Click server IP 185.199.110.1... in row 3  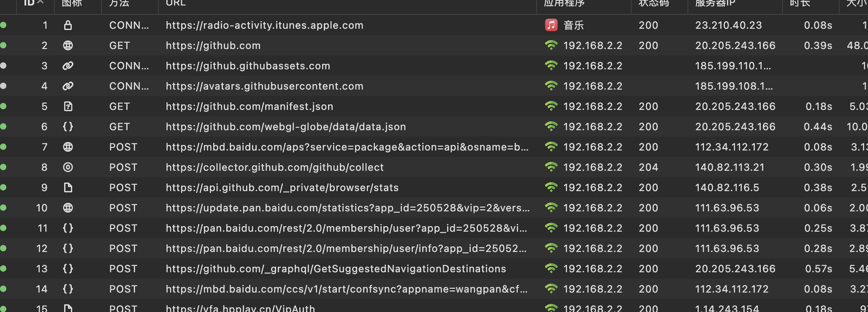pos(733,66)
